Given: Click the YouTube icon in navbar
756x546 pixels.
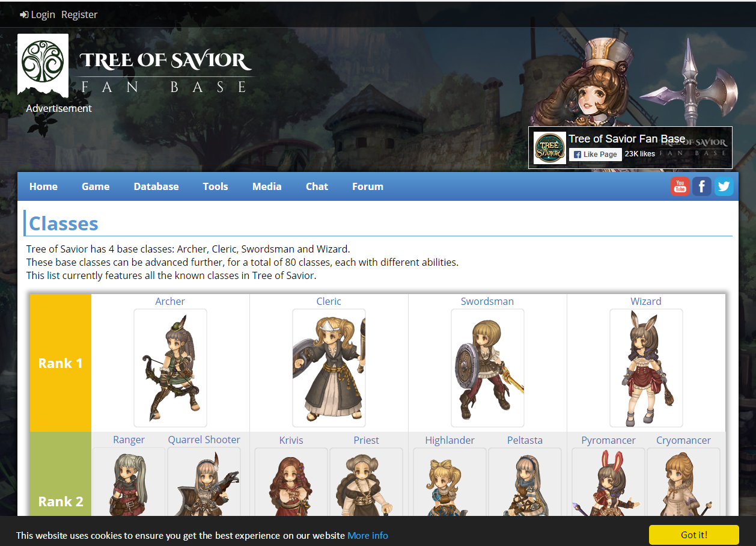Looking at the screenshot, I should tap(680, 186).
